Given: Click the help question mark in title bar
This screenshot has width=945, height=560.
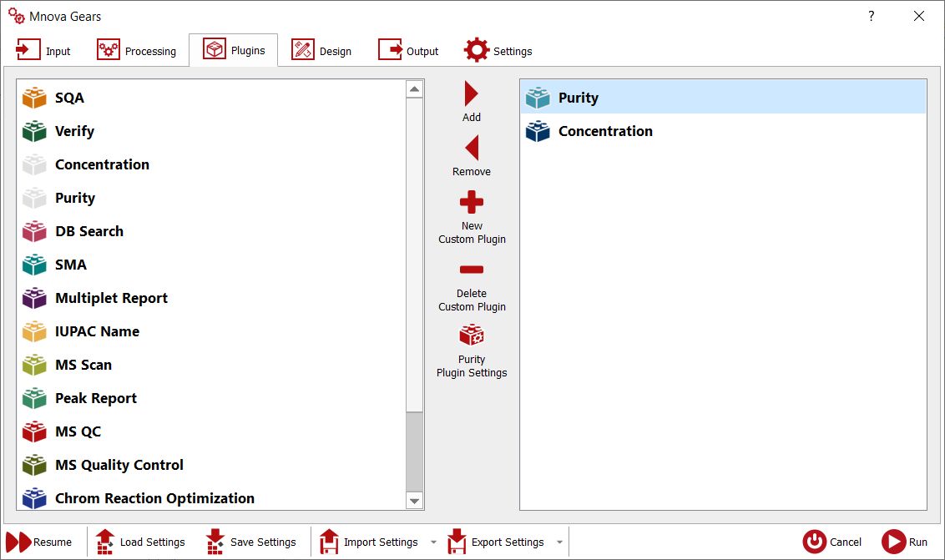Looking at the screenshot, I should [871, 17].
